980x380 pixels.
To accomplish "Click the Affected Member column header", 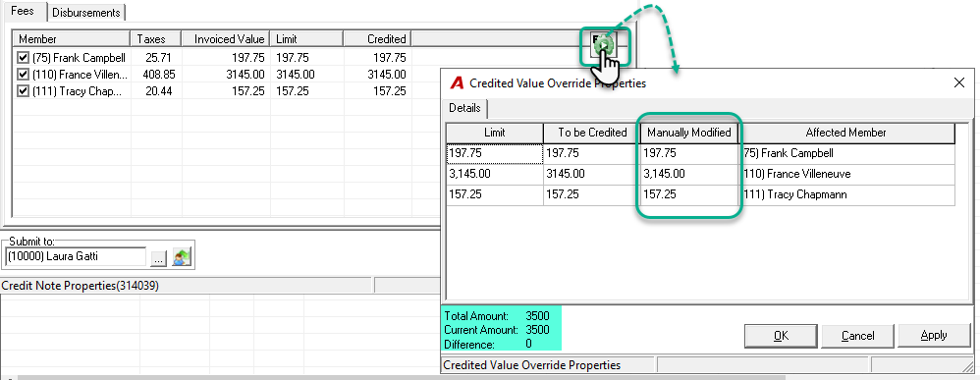I will click(x=846, y=133).
